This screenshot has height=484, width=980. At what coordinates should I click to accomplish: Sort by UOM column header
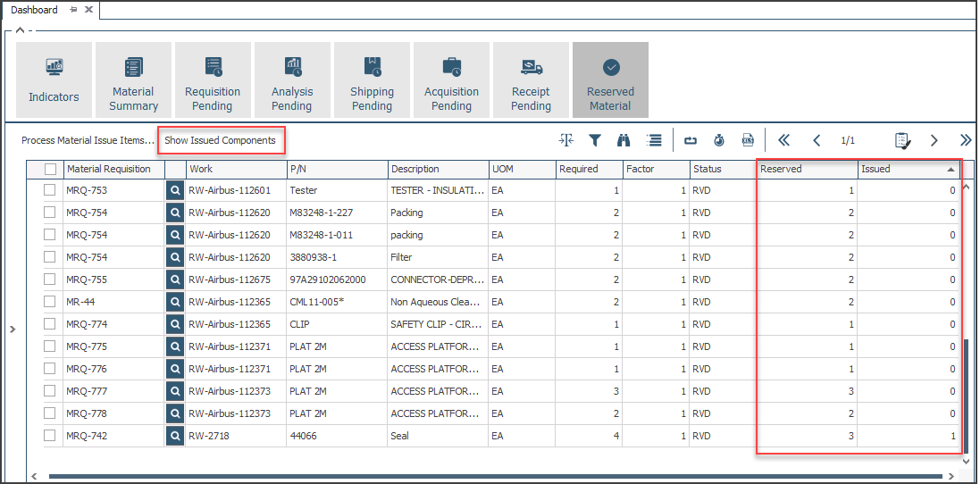pyautogui.click(x=523, y=169)
